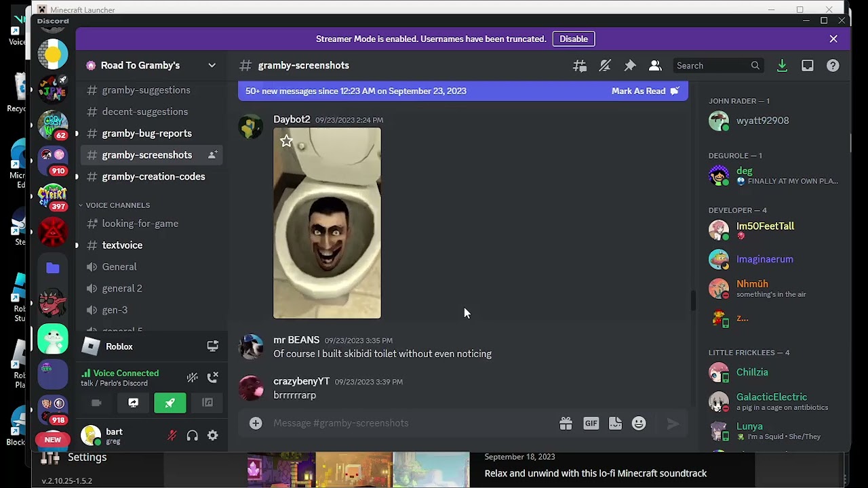Viewport: 868px width, 488px height.
Task: Open the emoji picker icon
Action: pos(639,424)
